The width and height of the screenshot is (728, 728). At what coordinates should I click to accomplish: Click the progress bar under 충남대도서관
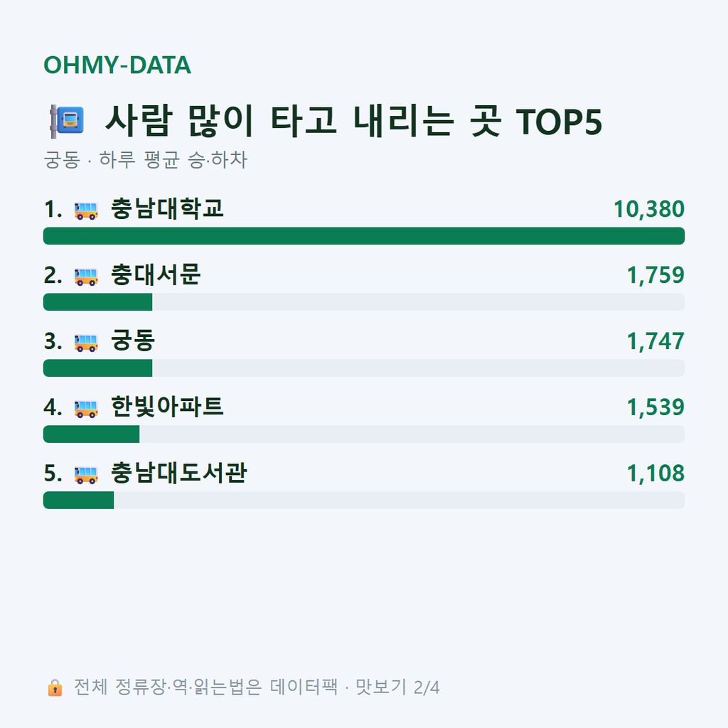point(364,500)
